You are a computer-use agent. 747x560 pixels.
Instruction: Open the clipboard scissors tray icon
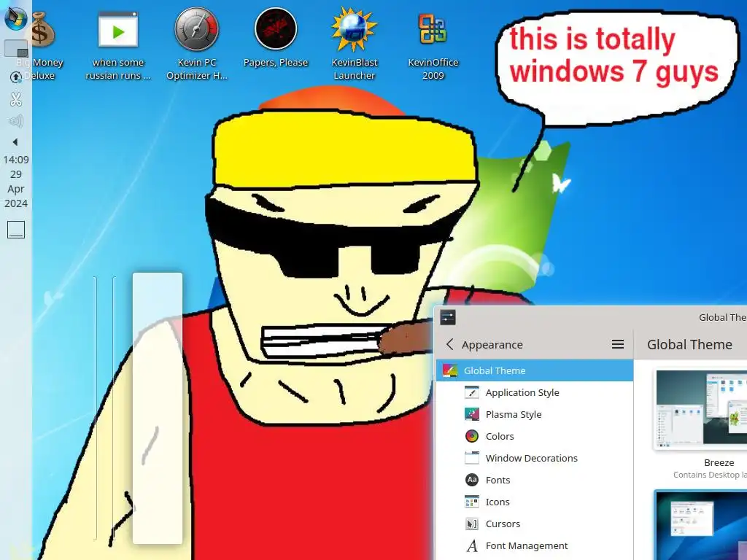point(16,99)
